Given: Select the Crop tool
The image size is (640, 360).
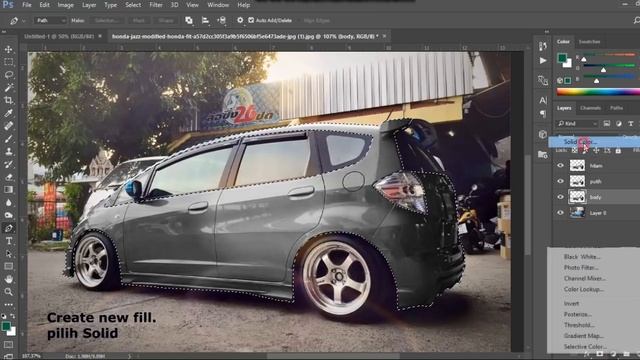Looking at the screenshot, I should coord(9,100).
